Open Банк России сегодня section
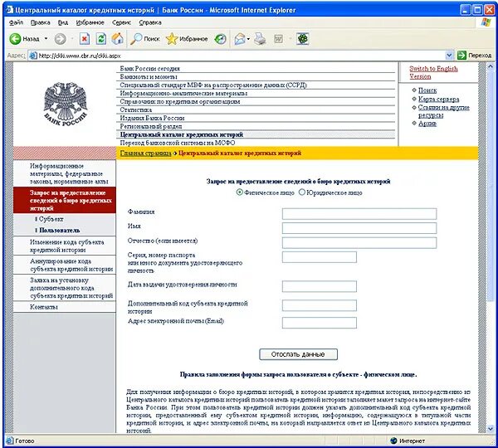 click(150, 69)
